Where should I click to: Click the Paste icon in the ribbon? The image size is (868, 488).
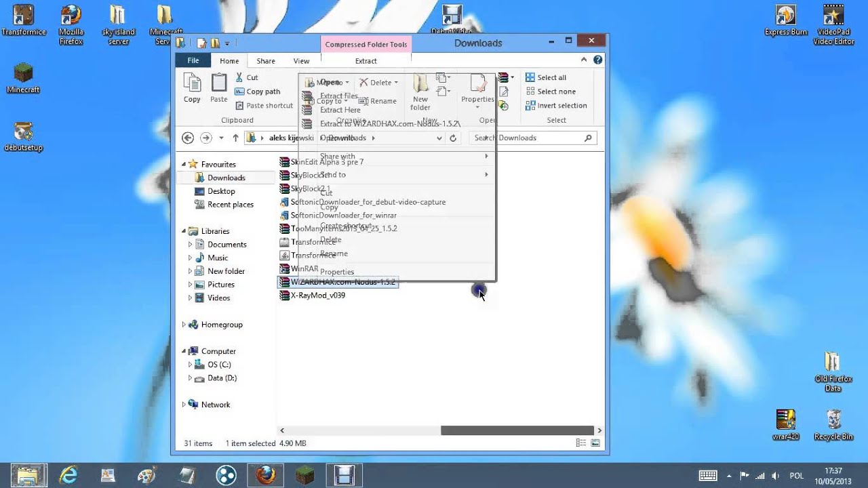pos(219,88)
